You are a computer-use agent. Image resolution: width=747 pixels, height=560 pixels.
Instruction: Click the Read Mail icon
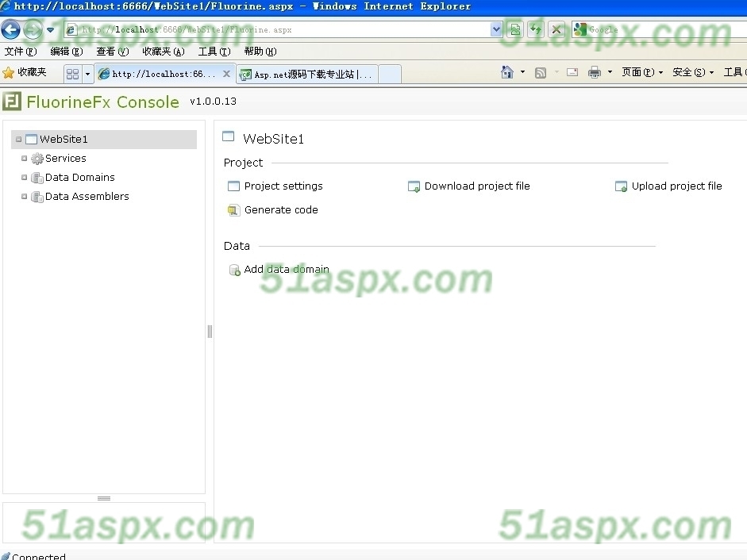coord(572,72)
